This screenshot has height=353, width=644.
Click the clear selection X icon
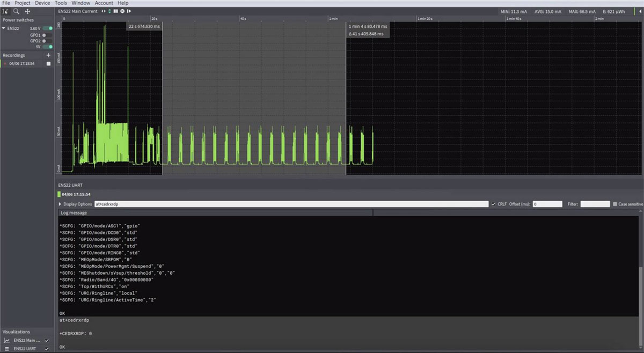(x=122, y=11)
